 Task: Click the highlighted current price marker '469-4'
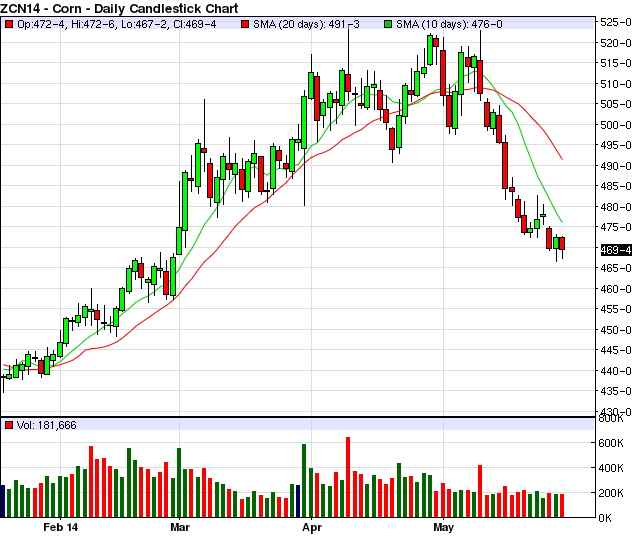pyautogui.click(x=616, y=249)
